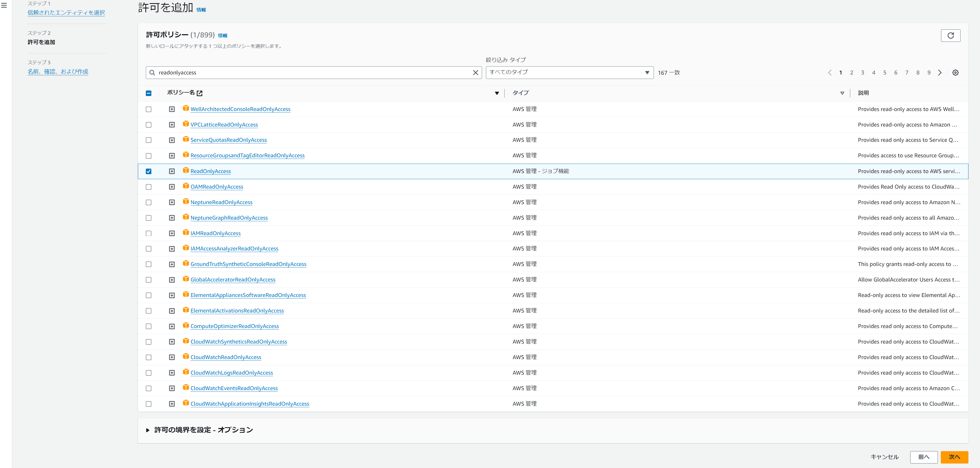Clear the readonlyaccess search text

pos(475,73)
